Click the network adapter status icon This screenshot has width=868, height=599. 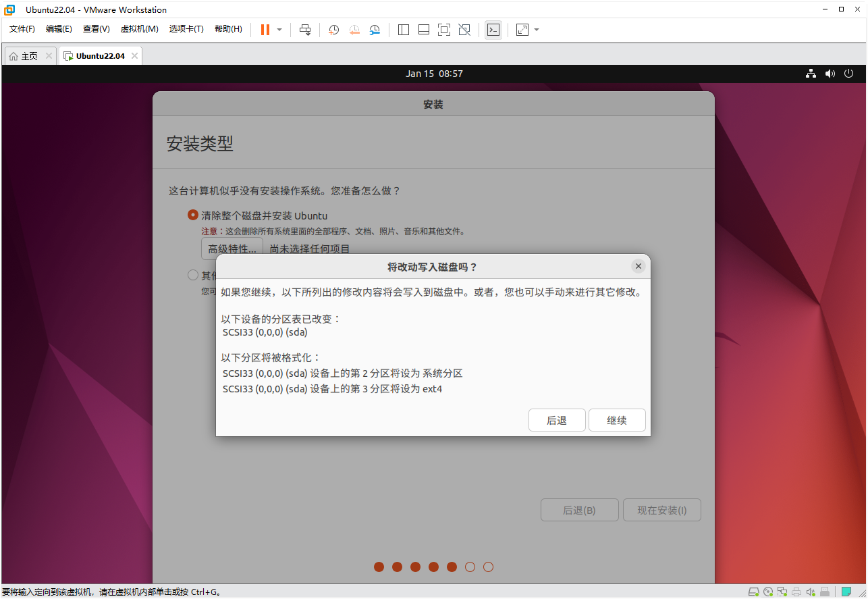pyautogui.click(x=782, y=592)
